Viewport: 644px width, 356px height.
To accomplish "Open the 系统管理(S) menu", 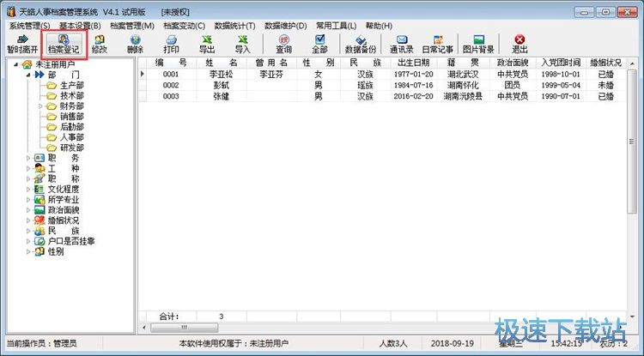I will click(29, 26).
